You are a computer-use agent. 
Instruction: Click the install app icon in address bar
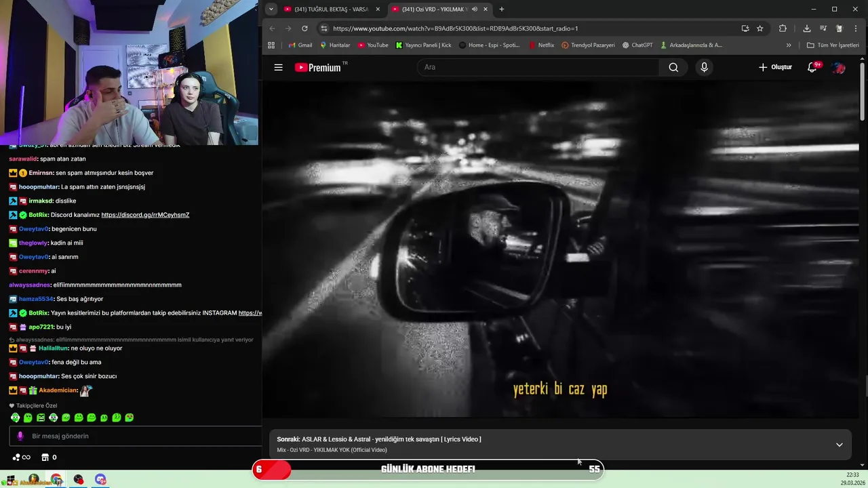point(745,28)
